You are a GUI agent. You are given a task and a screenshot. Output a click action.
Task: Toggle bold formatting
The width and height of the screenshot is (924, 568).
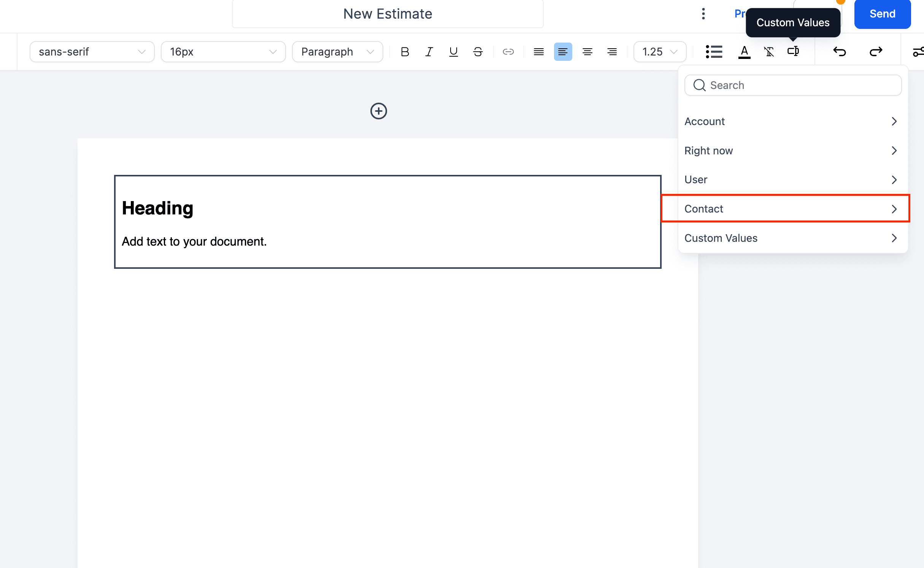pos(405,52)
